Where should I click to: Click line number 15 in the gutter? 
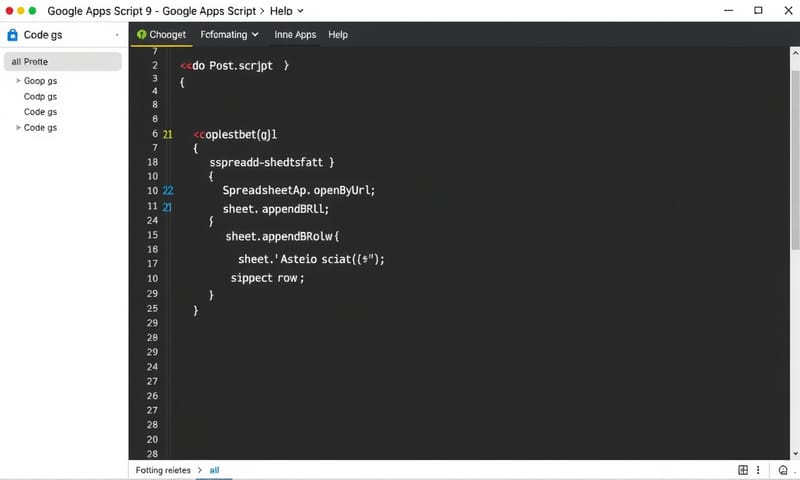153,235
